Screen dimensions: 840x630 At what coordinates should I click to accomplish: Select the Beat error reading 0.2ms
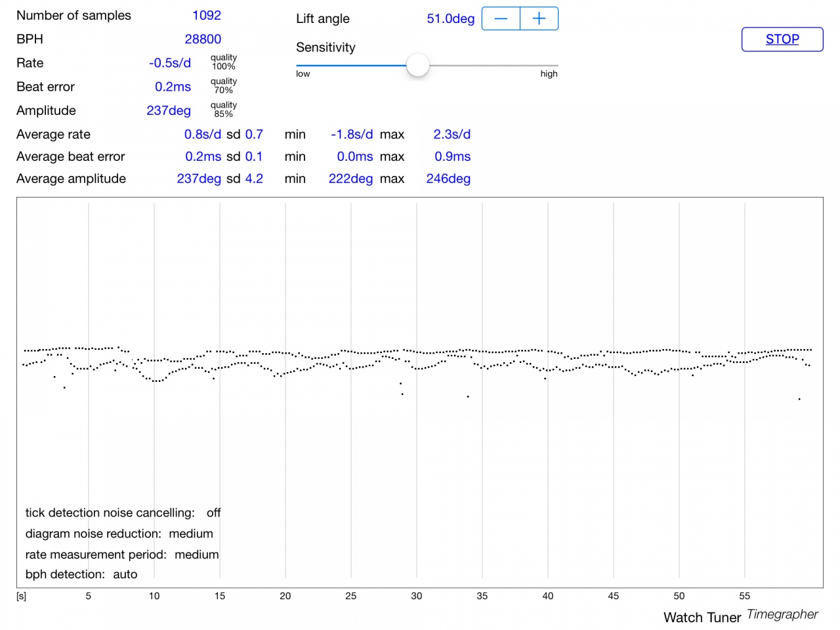pos(173,87)
